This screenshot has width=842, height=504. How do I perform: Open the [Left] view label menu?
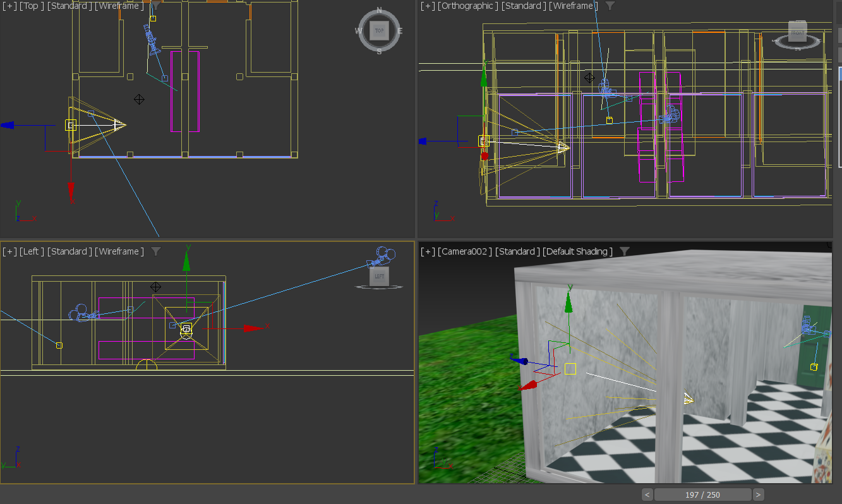(32, 251)
